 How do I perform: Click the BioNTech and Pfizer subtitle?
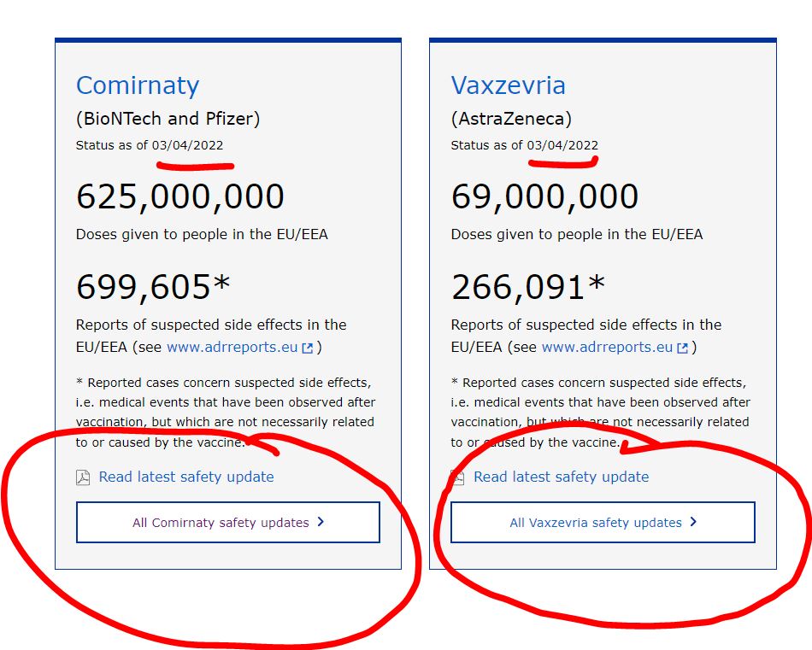click(168, 119)
